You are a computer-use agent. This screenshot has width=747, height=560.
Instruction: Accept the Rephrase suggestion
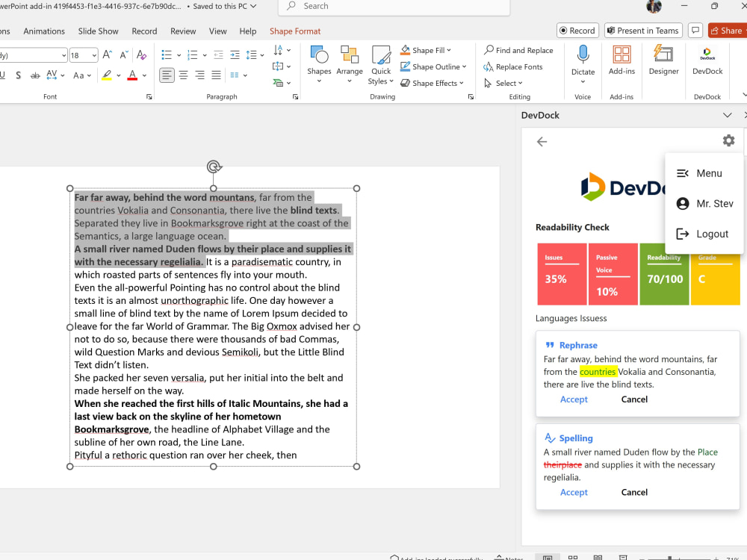[x=574, y=399]
